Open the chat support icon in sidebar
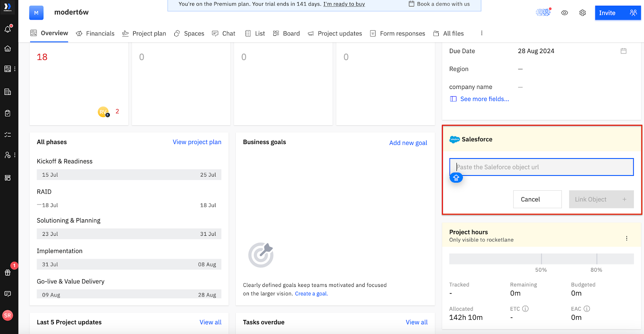 click(x=8, y=294)
